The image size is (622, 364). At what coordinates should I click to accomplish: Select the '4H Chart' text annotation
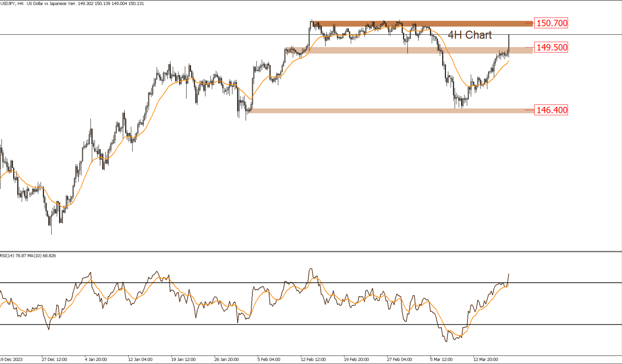470,35
